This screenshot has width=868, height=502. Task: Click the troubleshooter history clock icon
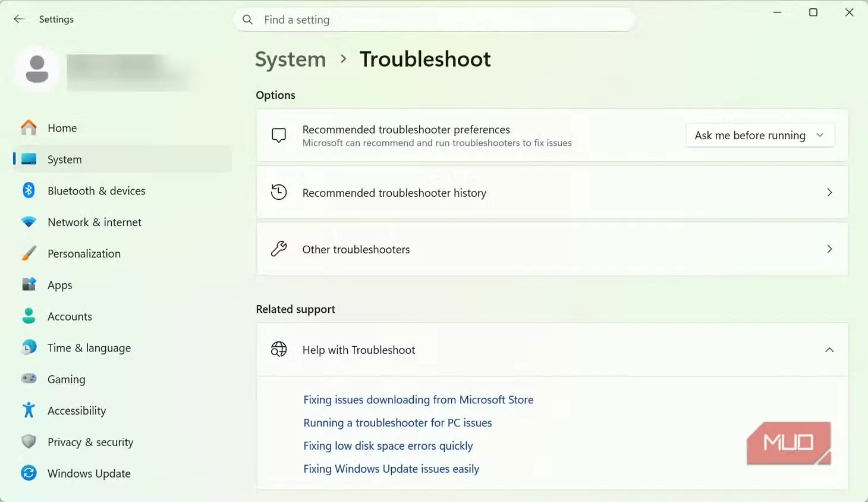[x=279, y=192]
